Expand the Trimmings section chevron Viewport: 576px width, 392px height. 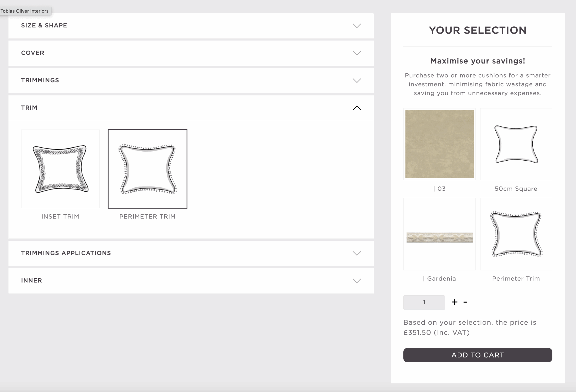357,81
